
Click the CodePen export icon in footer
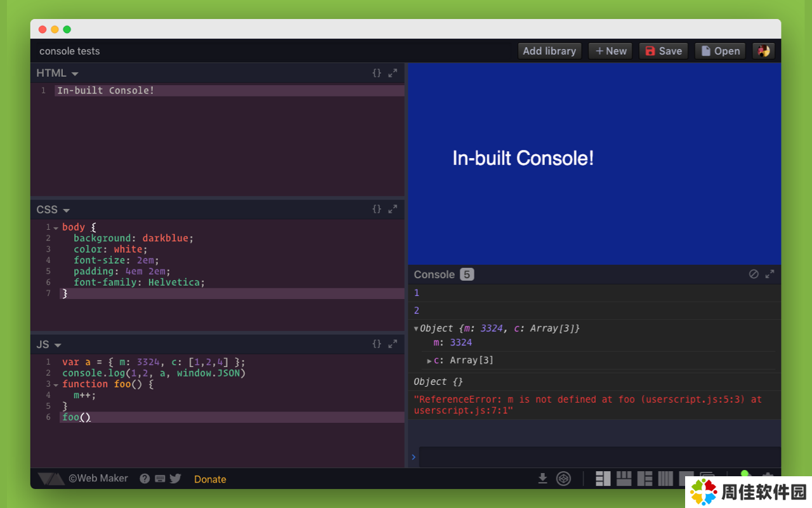pyautogui.click(x=563, y=478)
